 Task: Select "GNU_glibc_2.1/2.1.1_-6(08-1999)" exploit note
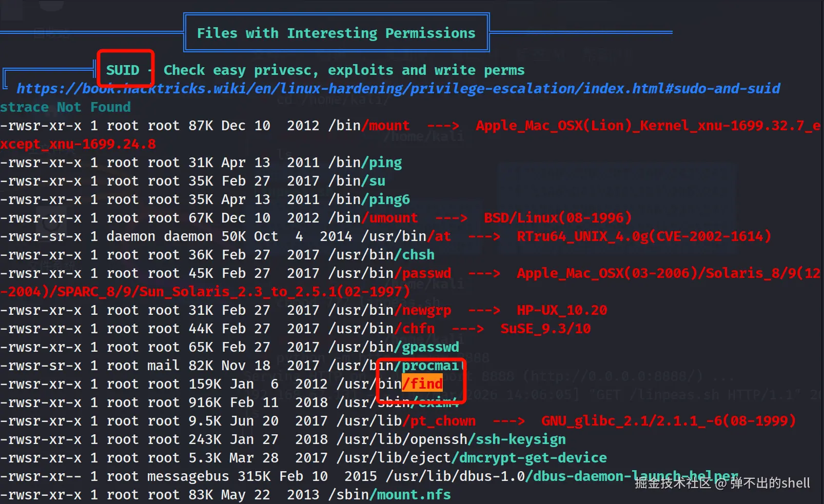pos(669,421)
